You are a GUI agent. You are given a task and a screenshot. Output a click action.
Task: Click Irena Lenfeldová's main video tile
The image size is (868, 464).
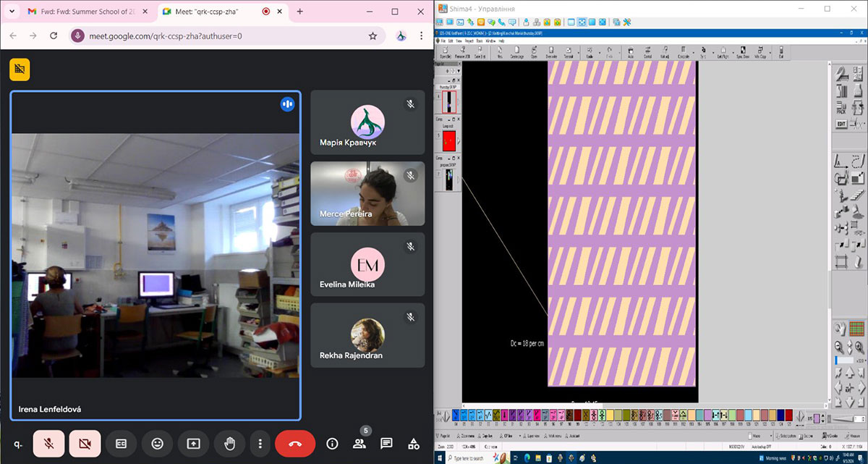click(x=155, y=256)
